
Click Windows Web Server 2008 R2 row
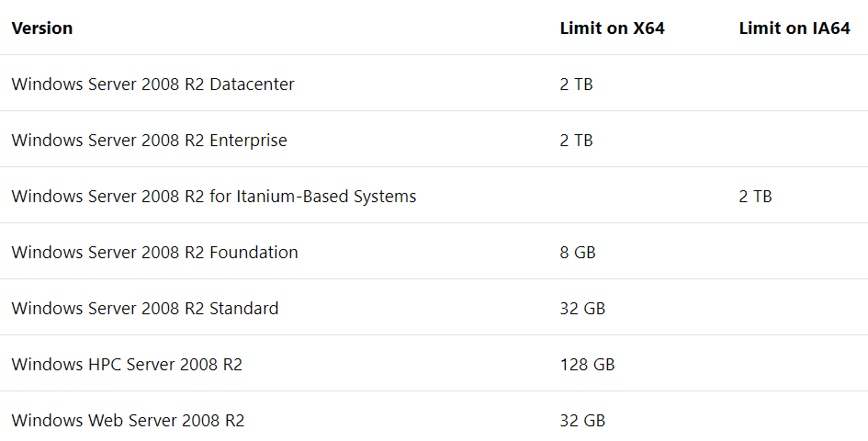(x=434, y=416)
